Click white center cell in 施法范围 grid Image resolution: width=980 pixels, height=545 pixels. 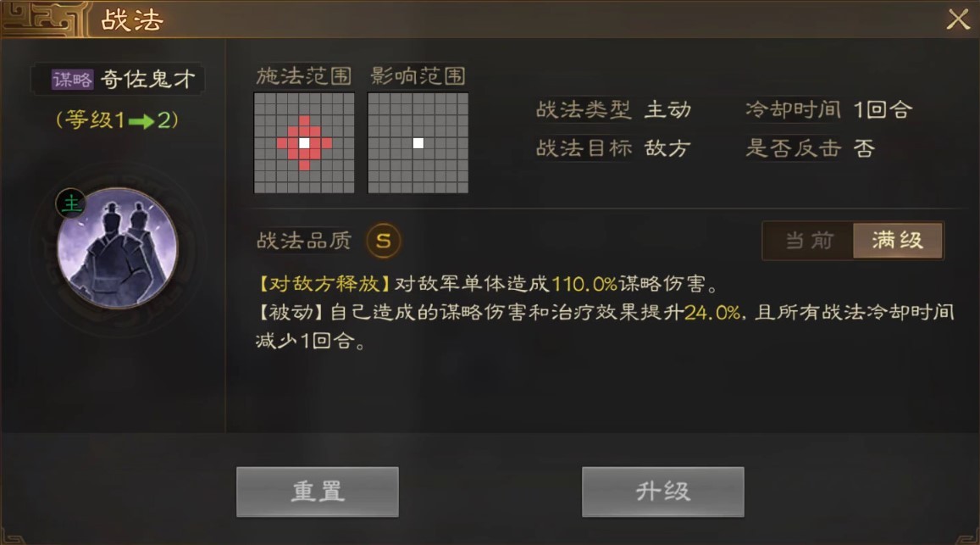pyautogui.click(x=304, y=143)
